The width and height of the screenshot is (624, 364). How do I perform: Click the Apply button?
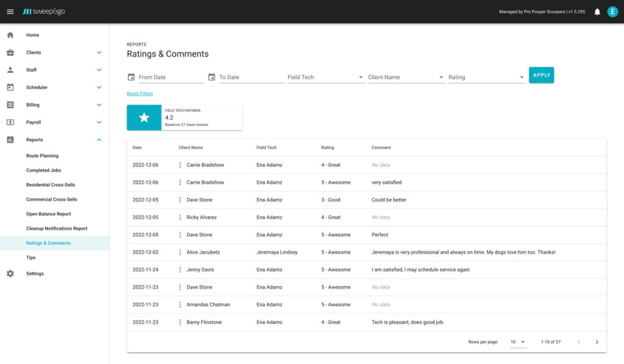point(541,75)
